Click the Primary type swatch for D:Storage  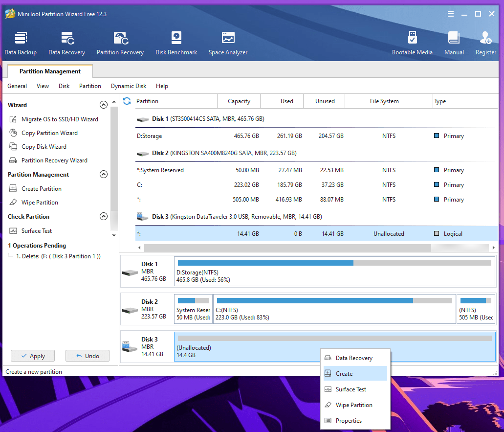click(437, 136)
